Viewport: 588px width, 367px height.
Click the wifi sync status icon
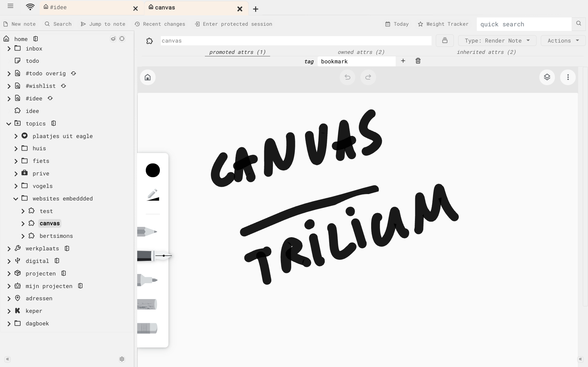coord(30,7)
